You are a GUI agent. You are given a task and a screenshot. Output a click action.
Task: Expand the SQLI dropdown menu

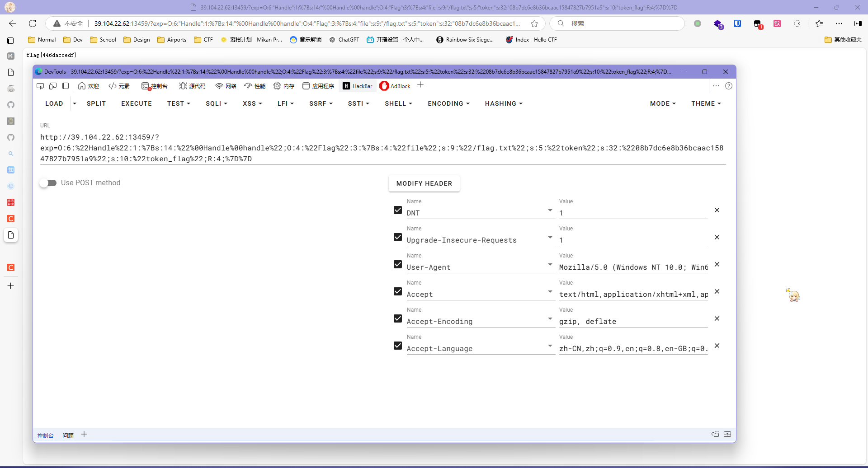coord(216,103)
